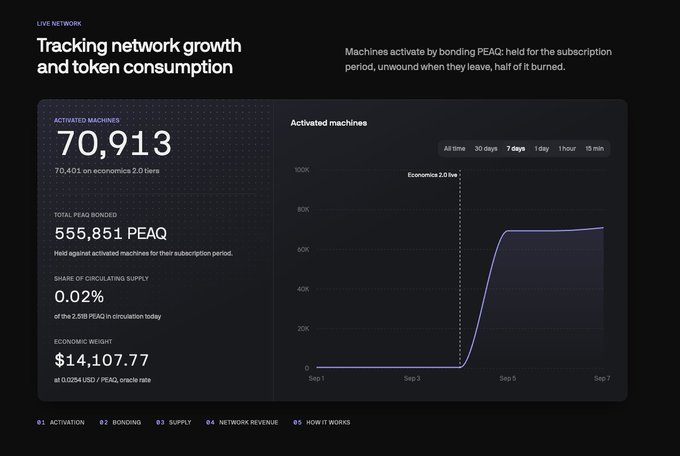Viewport: 680px width, 456px height.
Task: Click the SHARE OF CIRCULATING SUPPLY heading
Action: [x=101, y=278]
